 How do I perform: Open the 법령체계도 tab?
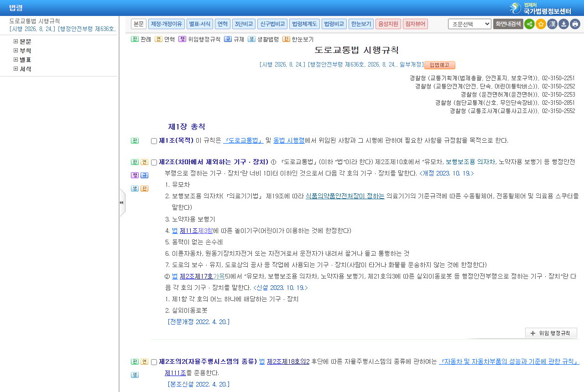(x=304, y=24)
